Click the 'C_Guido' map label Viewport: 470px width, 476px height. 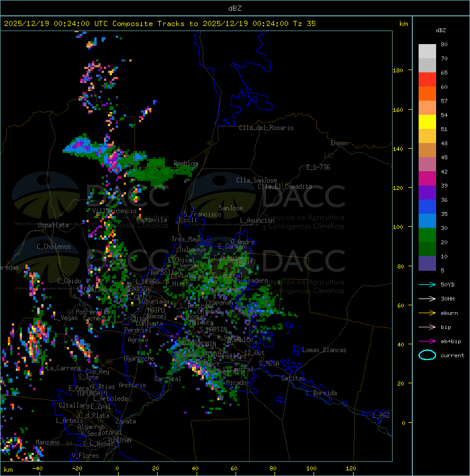pyautogui.click(x=69, y=281)
